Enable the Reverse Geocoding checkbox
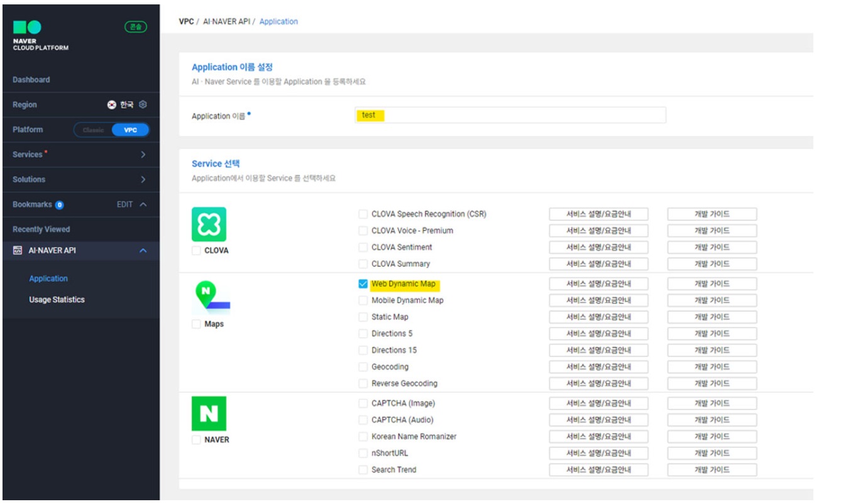The image size is (863, 504). pos(363,383)
